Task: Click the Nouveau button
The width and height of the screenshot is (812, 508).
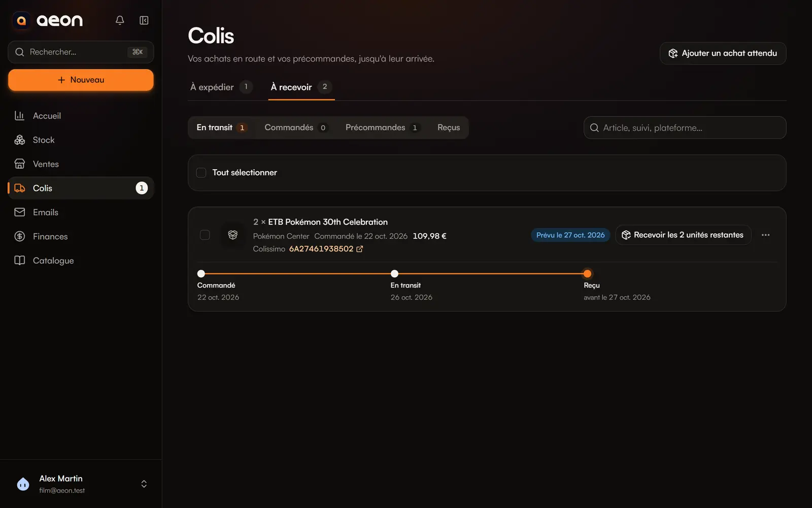Action: pyautogui.click(x=81, y=80)
